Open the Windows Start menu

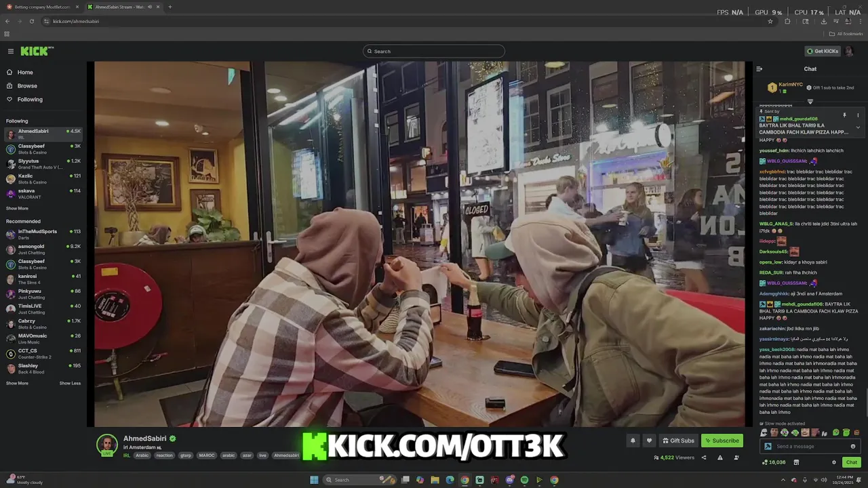tap(314, 480)
